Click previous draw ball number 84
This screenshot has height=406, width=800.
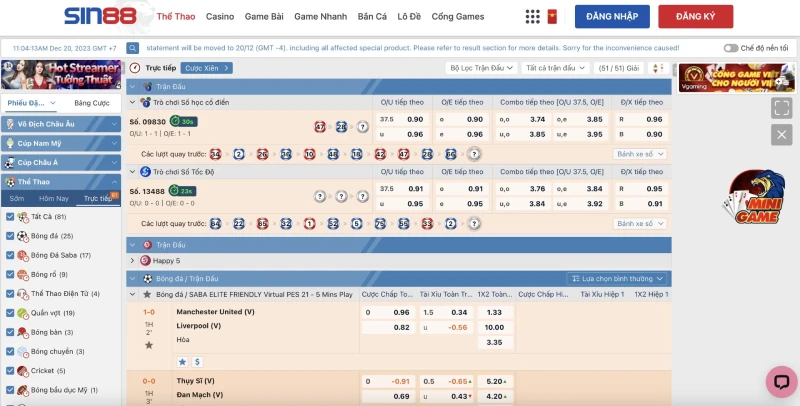(x=215, y=223)
